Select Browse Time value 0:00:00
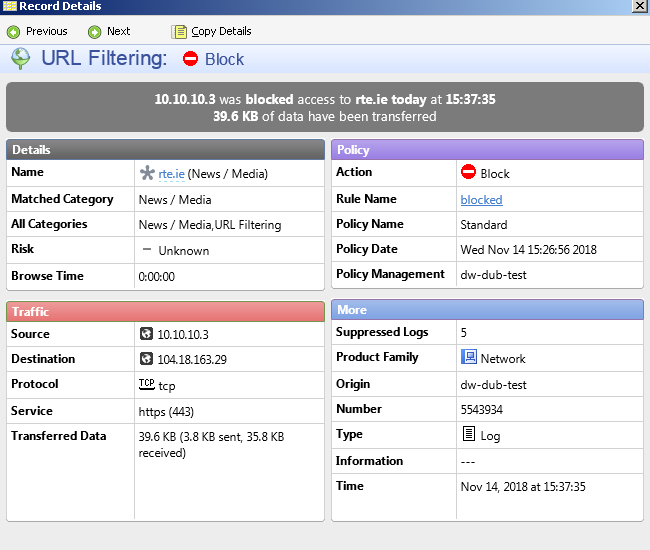 pos(157,276)
